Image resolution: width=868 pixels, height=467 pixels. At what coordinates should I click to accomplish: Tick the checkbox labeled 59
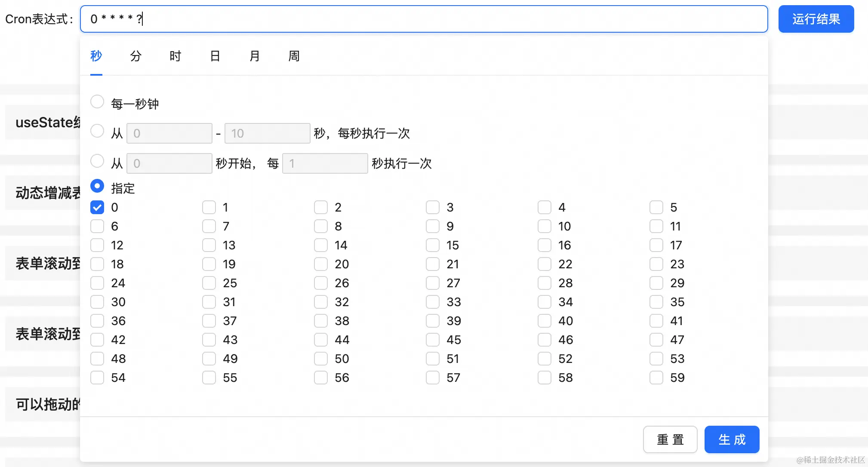pos(656,378)
